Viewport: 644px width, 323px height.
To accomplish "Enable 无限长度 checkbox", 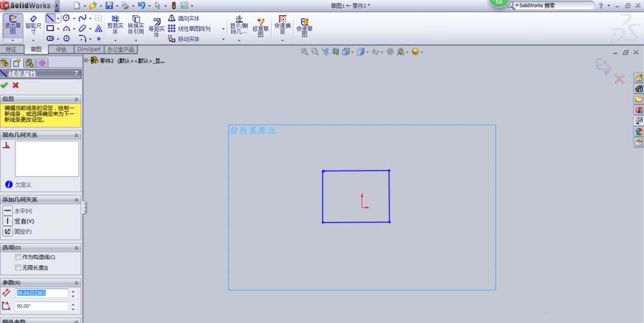I will [18, 268].
